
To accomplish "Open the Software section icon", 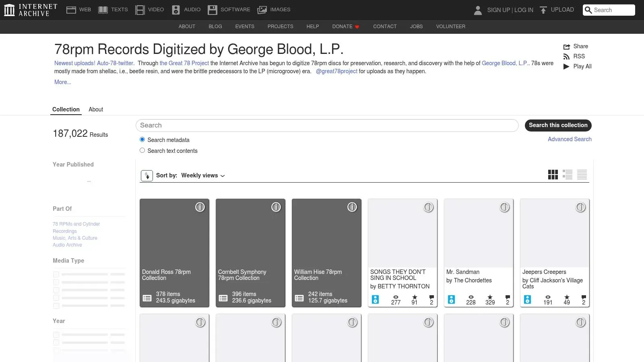I will [213, 10].
